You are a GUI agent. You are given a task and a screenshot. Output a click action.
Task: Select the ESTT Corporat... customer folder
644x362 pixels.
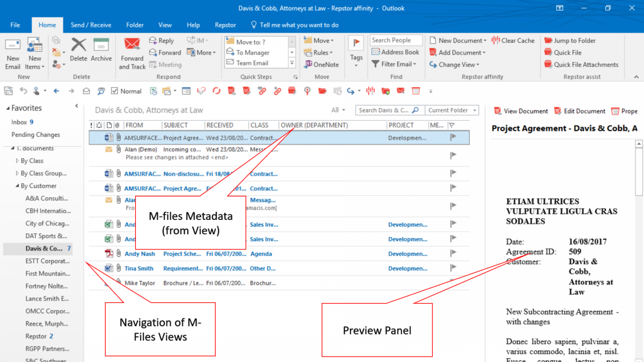pos(47,261)
